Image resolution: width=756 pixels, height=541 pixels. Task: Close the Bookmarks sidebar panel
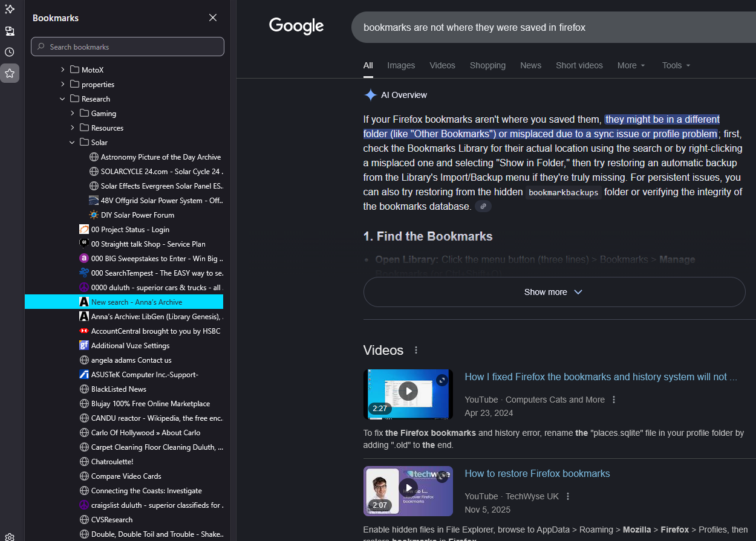point(213,18)
